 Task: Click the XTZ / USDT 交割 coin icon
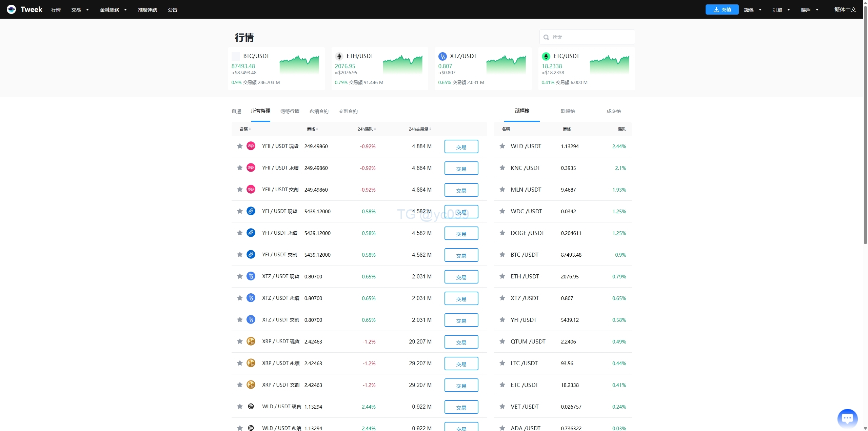(251, 320)
